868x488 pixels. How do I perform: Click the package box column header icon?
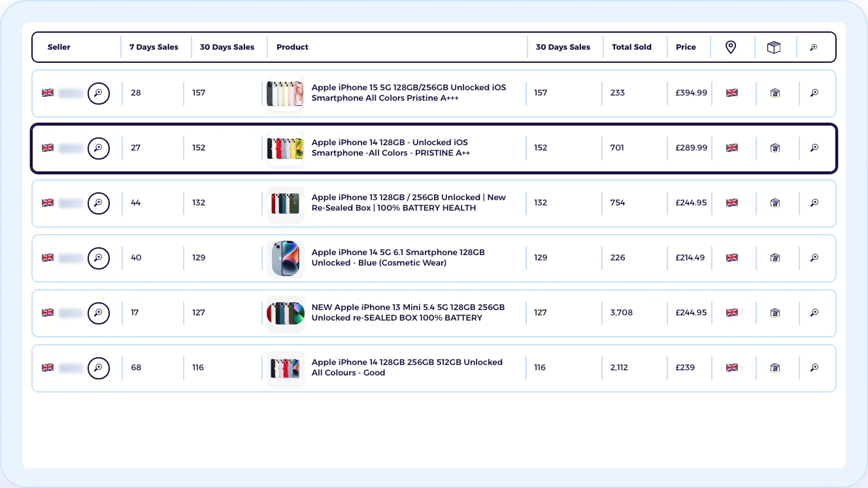click(x=774, y=47)
